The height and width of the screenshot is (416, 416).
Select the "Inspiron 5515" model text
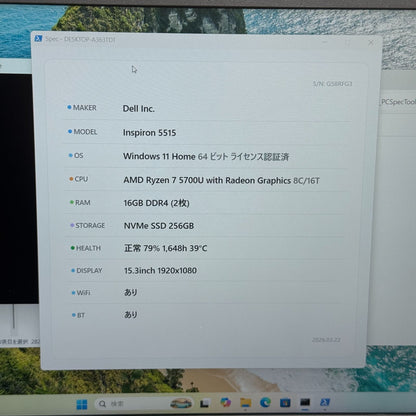[149, 133]
